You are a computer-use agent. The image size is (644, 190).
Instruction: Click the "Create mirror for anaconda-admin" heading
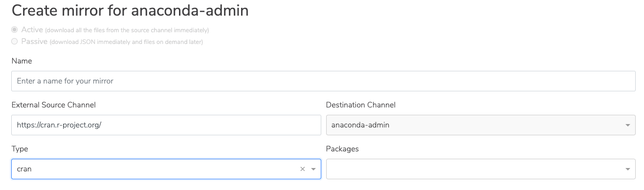[130, 11]
